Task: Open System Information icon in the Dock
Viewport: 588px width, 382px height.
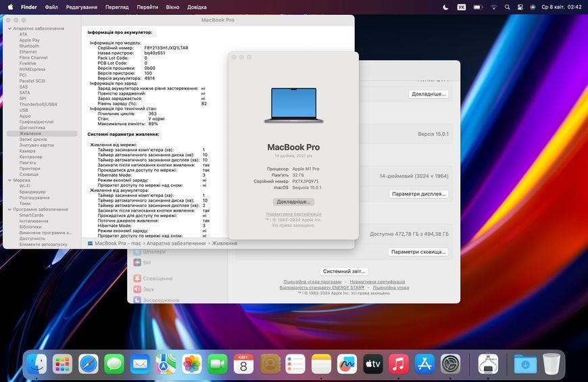Action: (x=488, y=364)
